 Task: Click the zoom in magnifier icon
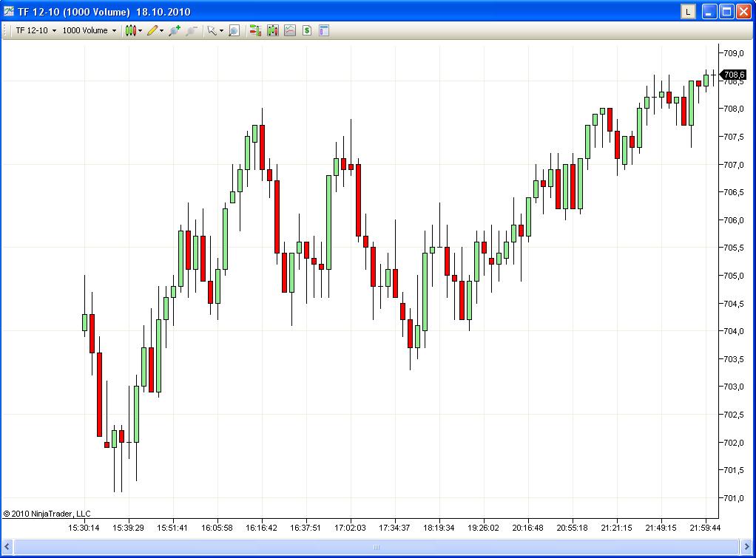[x=175, y=31]
